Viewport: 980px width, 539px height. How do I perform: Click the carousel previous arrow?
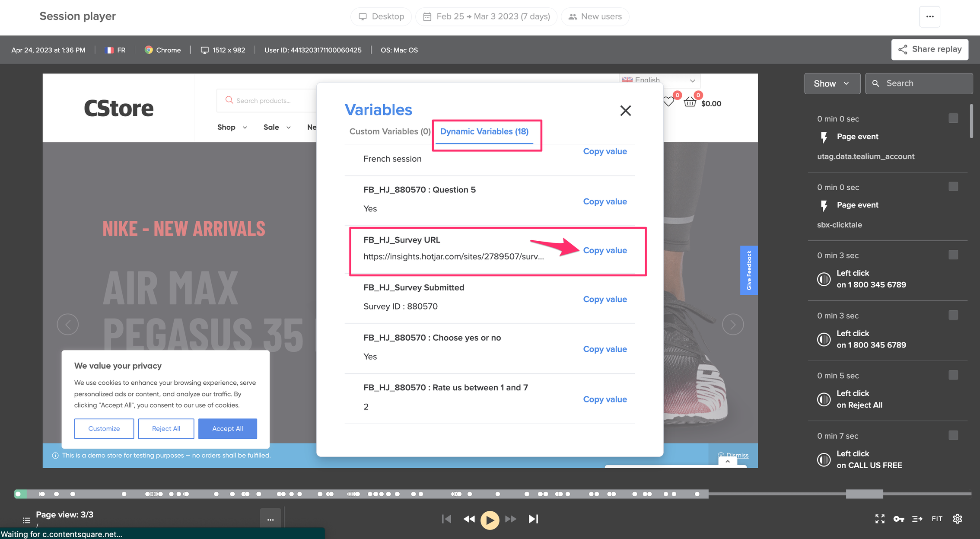pyautogui.click(x=68, y=324)
